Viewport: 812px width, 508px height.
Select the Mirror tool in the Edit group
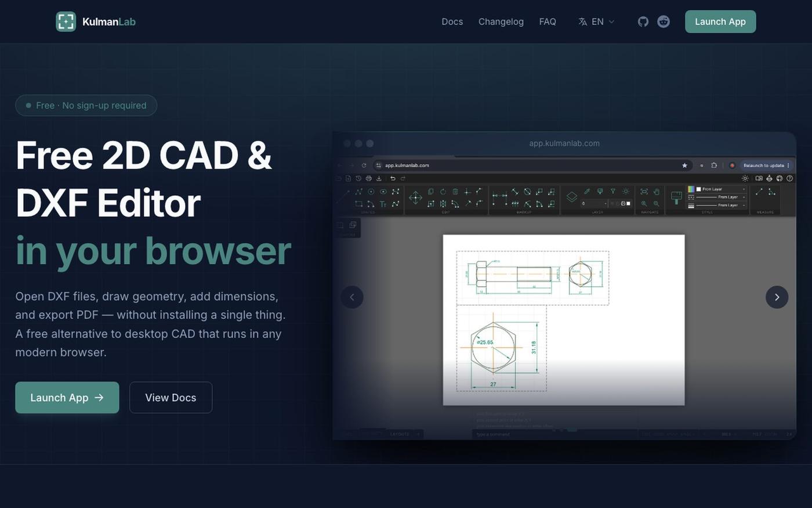(x=443, y=204)
